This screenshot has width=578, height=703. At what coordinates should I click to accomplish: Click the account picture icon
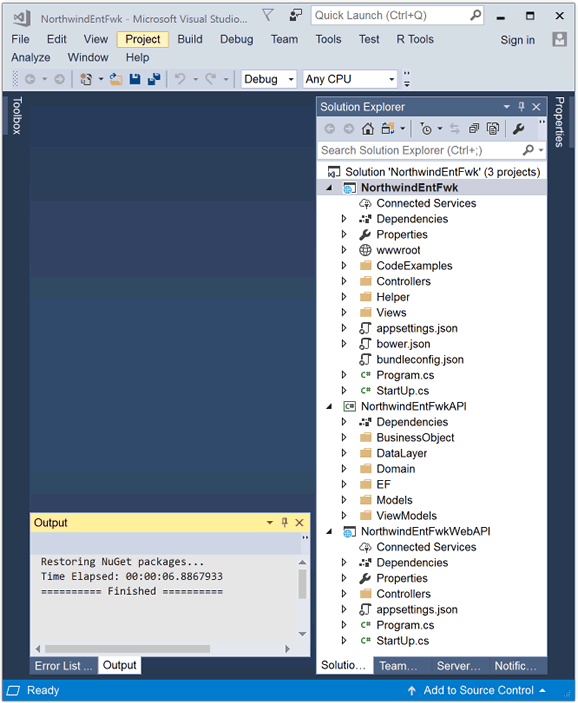coord(559,39)
